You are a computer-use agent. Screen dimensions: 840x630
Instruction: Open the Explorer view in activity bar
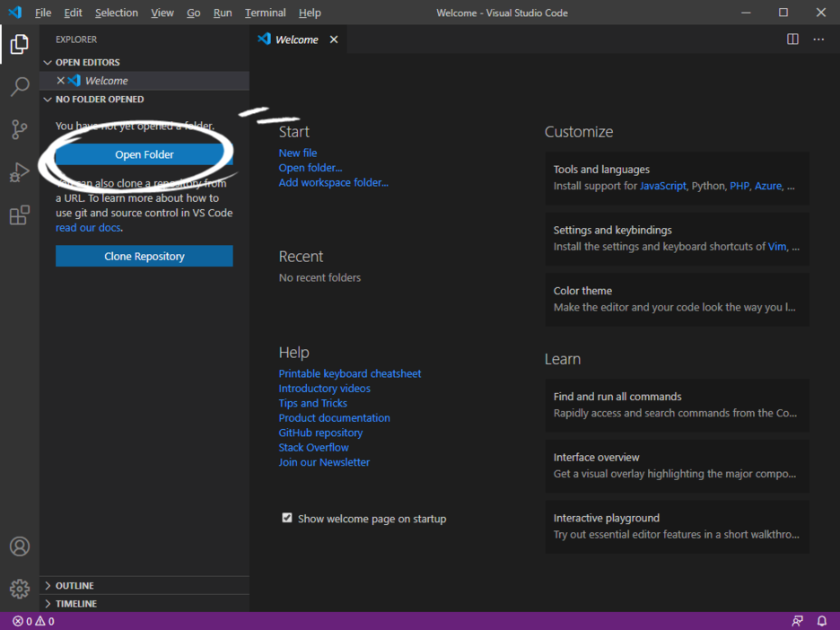point(19,44)
